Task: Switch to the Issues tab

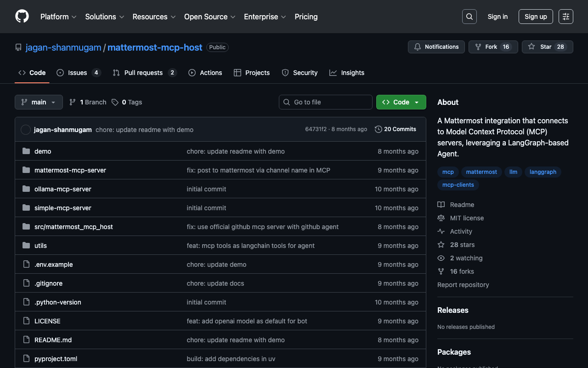Action: coord(78,73)
